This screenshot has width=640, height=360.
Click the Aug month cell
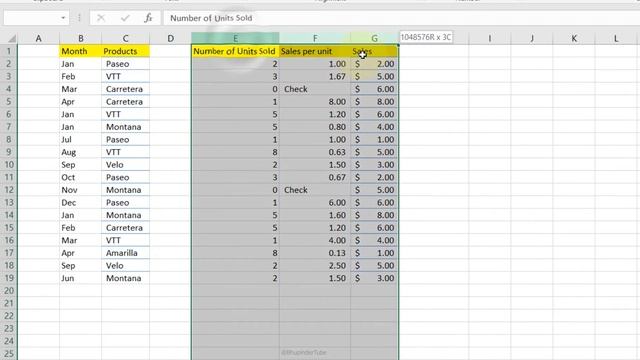[x=80, y=152]
